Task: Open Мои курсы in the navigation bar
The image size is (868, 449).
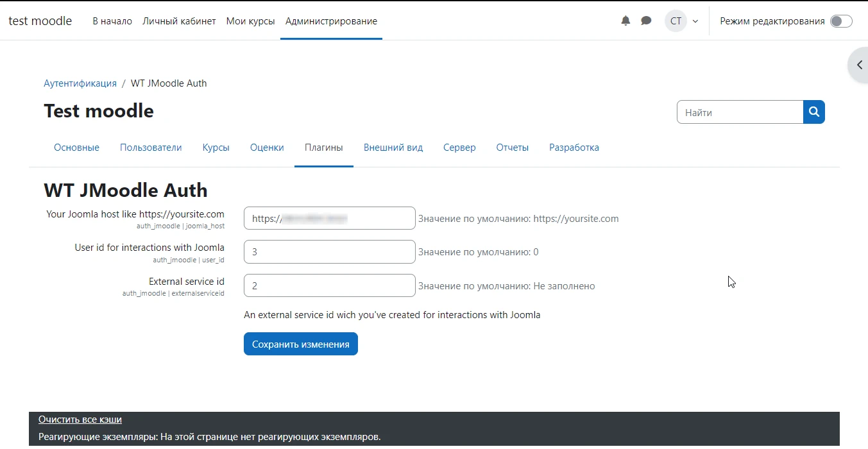Action: point(250,21)
